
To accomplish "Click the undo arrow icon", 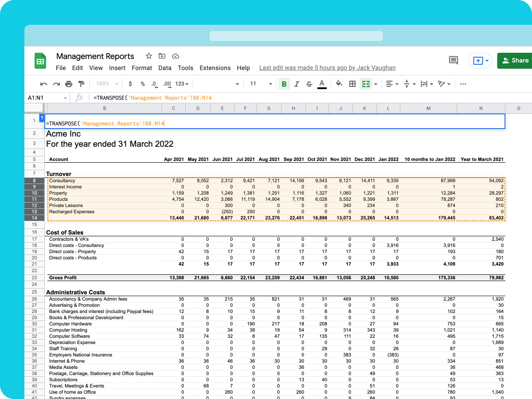I will 43,84.
